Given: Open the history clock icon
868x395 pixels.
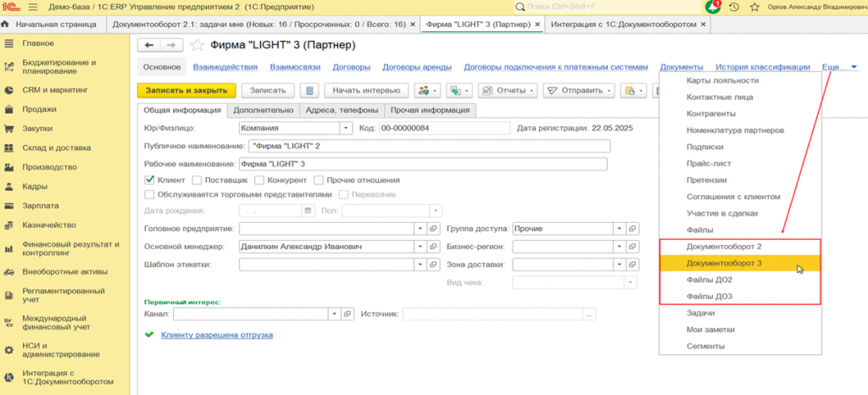Looking at the screenshot, I should click(734, 7).
